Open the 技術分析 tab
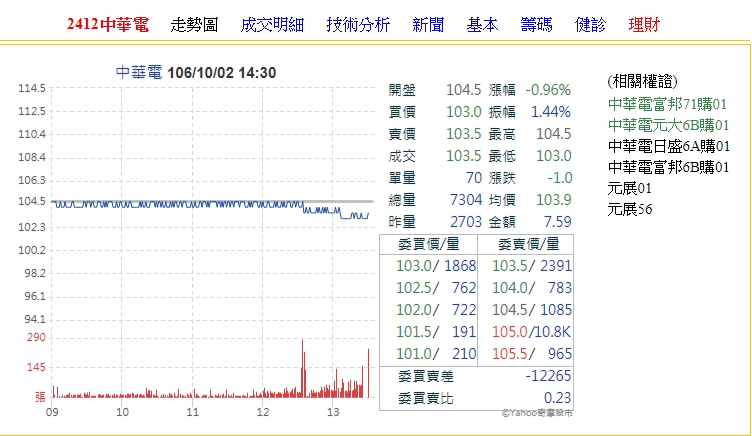This screenshot has width=752, height=436. point(358,24)
